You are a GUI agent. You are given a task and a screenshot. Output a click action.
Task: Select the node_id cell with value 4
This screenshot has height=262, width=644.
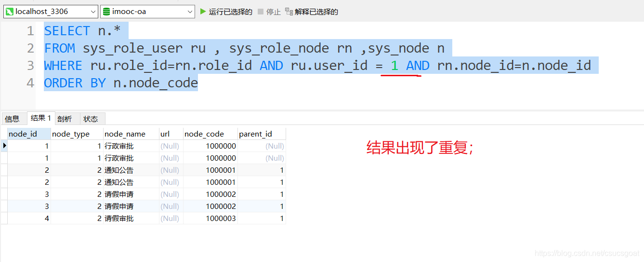[x=29, y=218]
